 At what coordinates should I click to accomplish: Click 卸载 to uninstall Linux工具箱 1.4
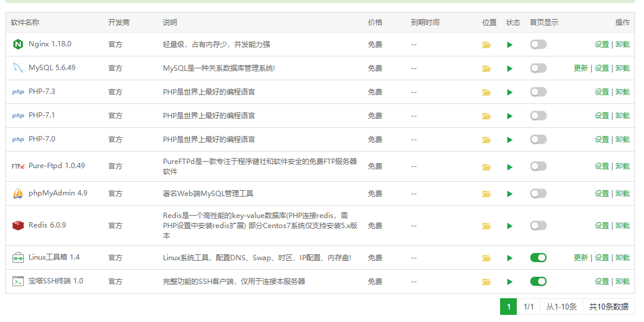coord(623,258)
